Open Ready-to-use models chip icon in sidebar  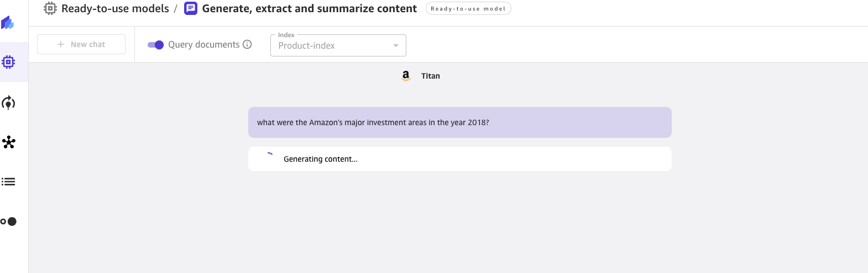tap(8, 62)
